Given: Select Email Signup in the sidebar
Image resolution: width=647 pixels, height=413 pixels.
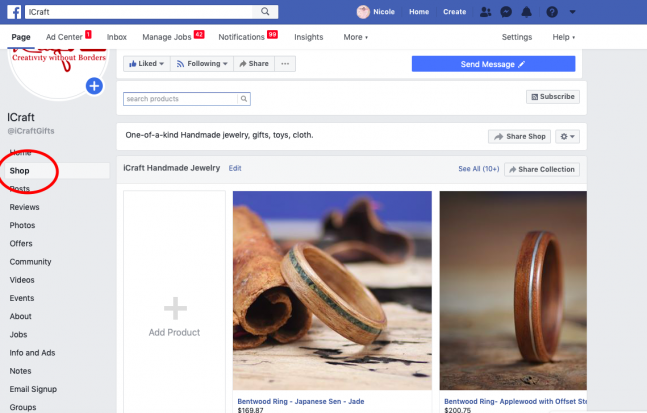Looking at the screenshot, I should [33, 389].
